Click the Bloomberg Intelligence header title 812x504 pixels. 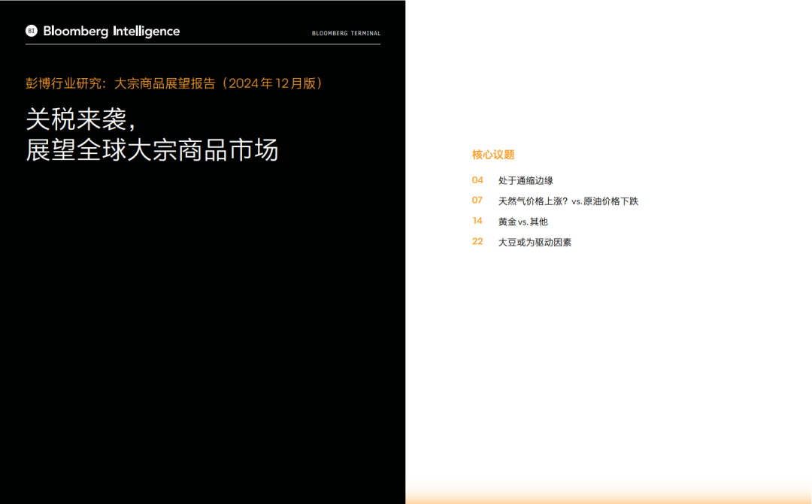[x=111, y=32]
